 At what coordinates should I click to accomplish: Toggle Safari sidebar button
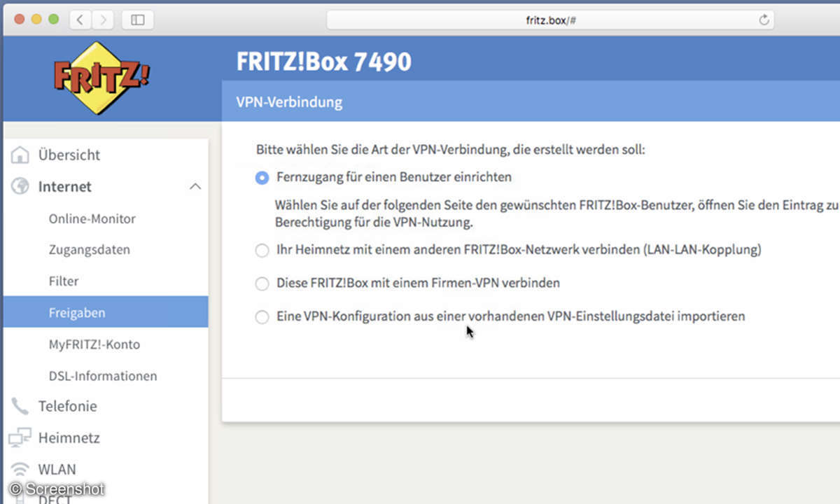click(138, 20)
